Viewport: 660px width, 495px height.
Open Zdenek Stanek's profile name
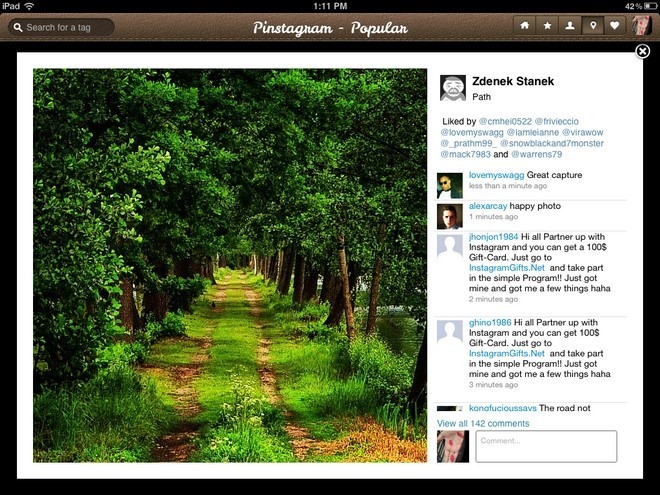pyautogui.click(x=513, y=81)
